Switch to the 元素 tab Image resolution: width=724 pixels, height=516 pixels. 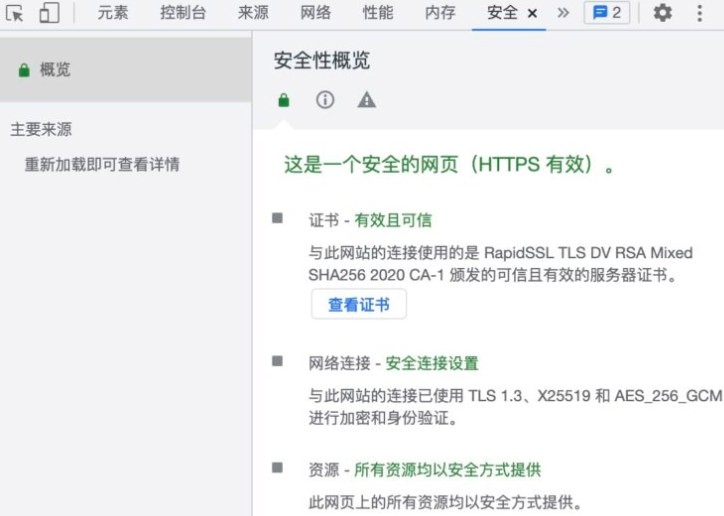pos(113,12)
